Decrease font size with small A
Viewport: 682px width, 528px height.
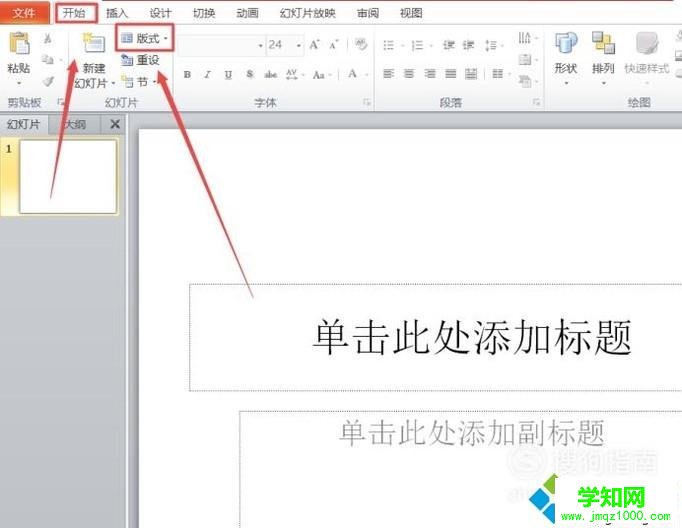pos(333,45)
